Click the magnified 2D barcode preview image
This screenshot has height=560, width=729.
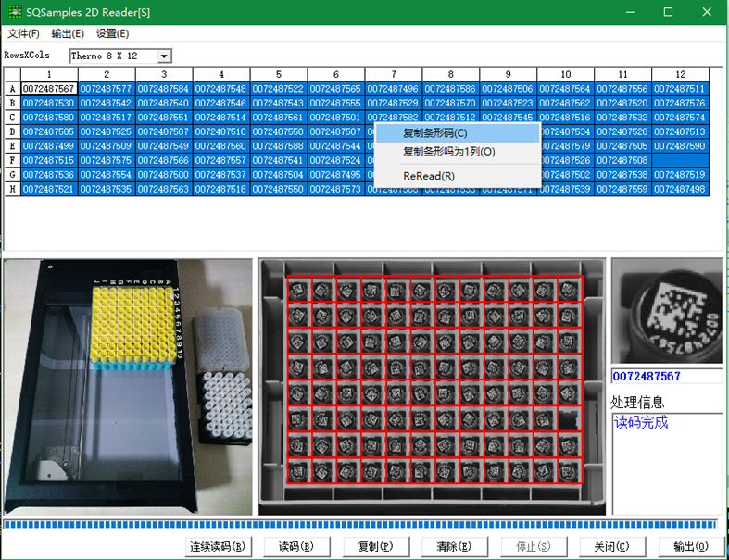pos(666,311)
